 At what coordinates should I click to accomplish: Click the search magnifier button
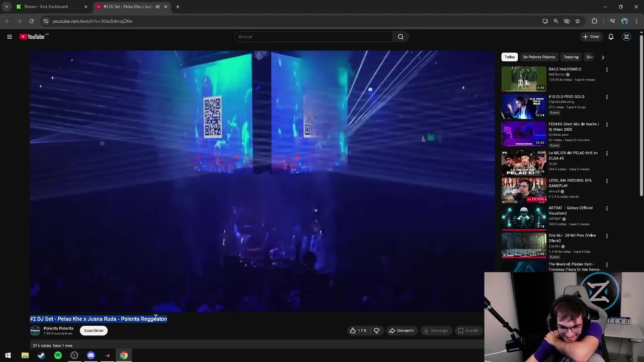[400, 37]
